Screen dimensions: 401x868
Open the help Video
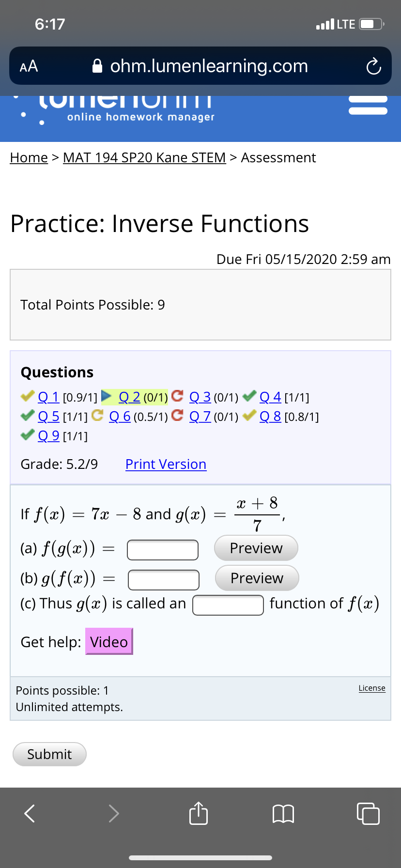coord(109,641)
